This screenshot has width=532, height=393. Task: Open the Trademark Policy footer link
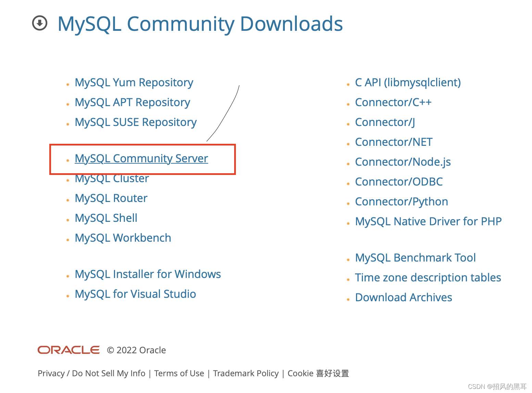(246, 373)
